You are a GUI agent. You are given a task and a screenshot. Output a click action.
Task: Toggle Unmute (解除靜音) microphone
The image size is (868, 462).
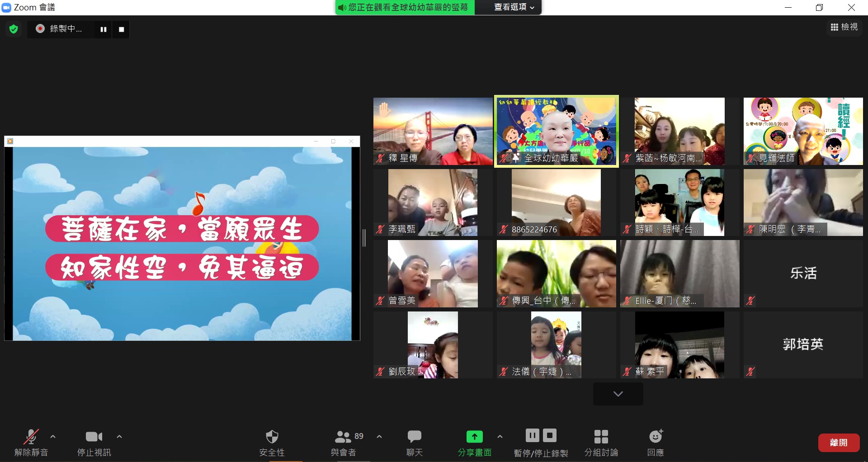coord(31,437)
